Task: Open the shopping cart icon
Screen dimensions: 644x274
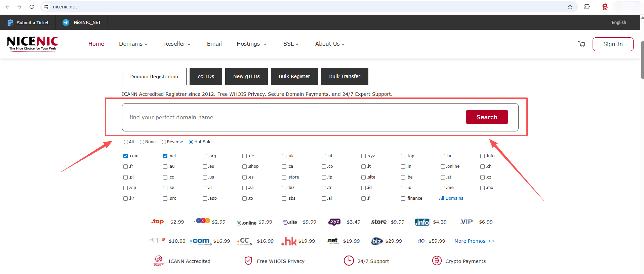Action: (x=582, y=44)
